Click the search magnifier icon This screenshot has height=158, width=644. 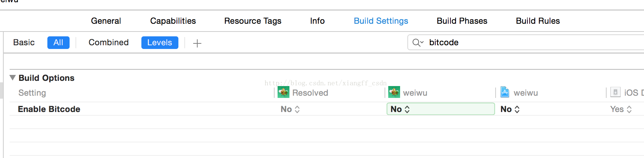pyautogui.click(x=418, y=43)
